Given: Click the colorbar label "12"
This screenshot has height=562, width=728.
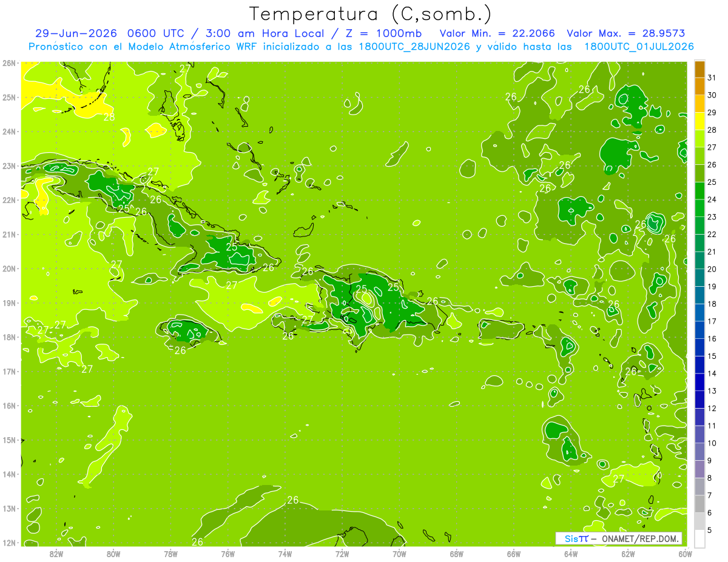Looking at the screenshot, I should pyautogui.click(x=712, y=408).
